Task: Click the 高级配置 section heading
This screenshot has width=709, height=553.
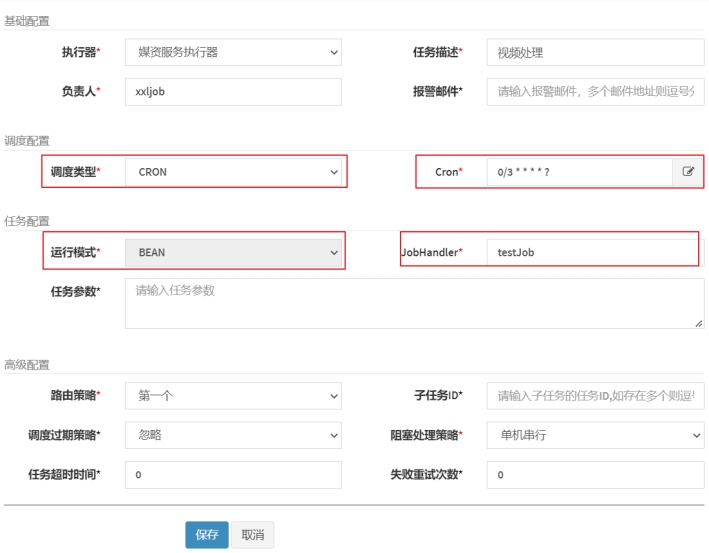Action: pos(27,365)
